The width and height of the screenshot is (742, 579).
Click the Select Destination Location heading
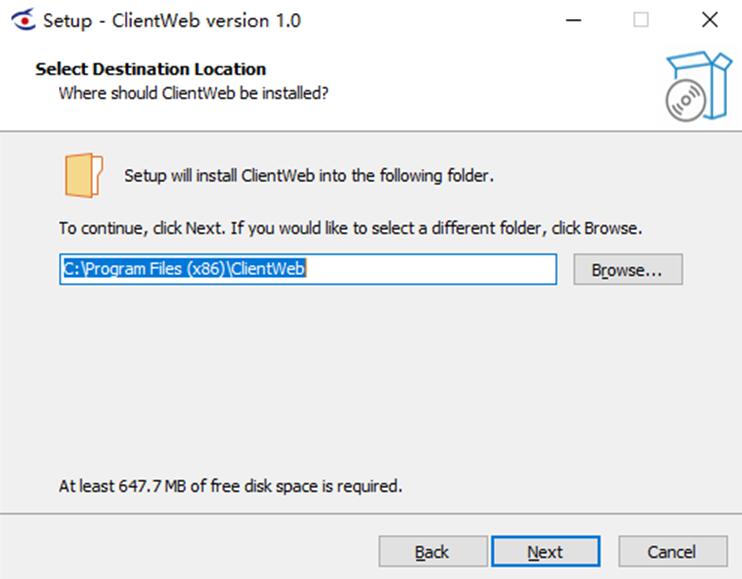(x=150, y=69)
